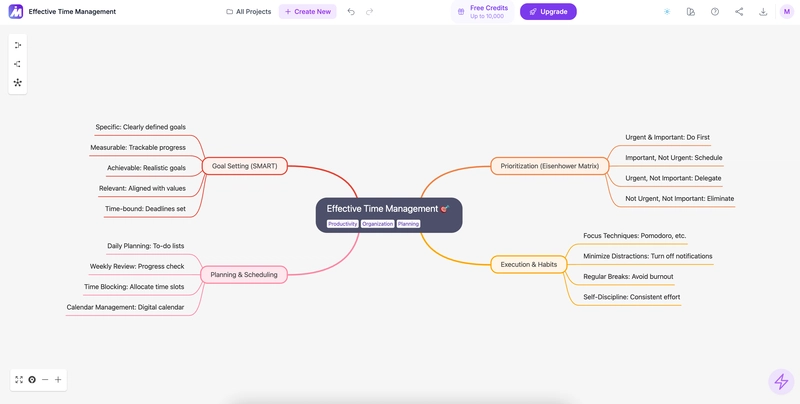Select 'Minimize Distractions: Turn off notifications'
Image resolution: width=800 pixels, height=404 pixels.
(x=648, y=256)
